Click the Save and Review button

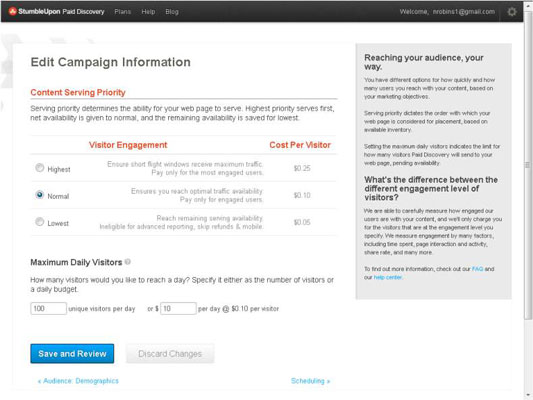click(x=72, y=354)
